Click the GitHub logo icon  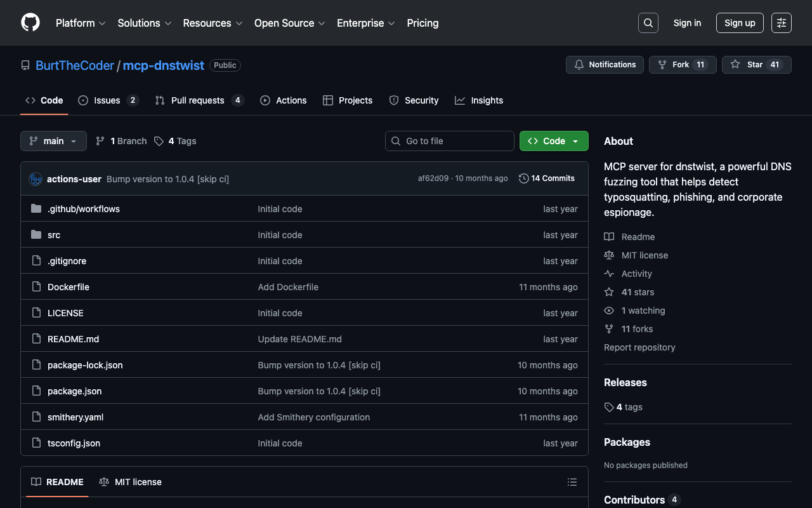tap(30, 23)
